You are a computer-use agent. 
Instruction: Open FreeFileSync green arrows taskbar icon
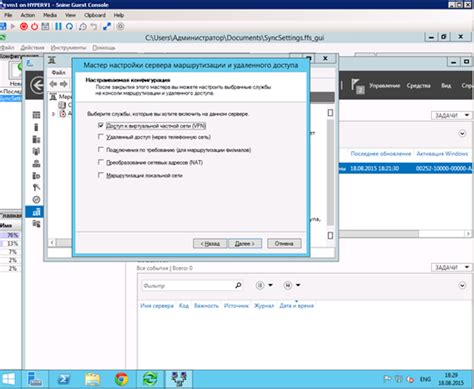(x=150, y=379)
